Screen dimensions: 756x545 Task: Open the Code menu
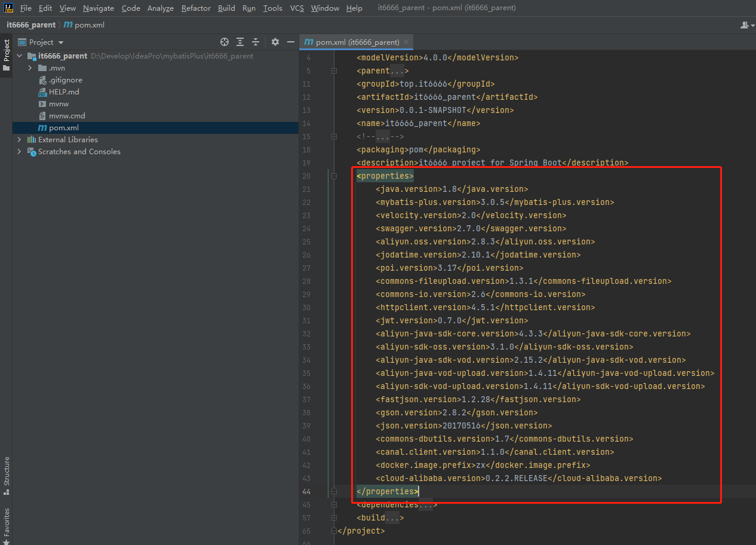pyautogui.click(x=131, y=8)
